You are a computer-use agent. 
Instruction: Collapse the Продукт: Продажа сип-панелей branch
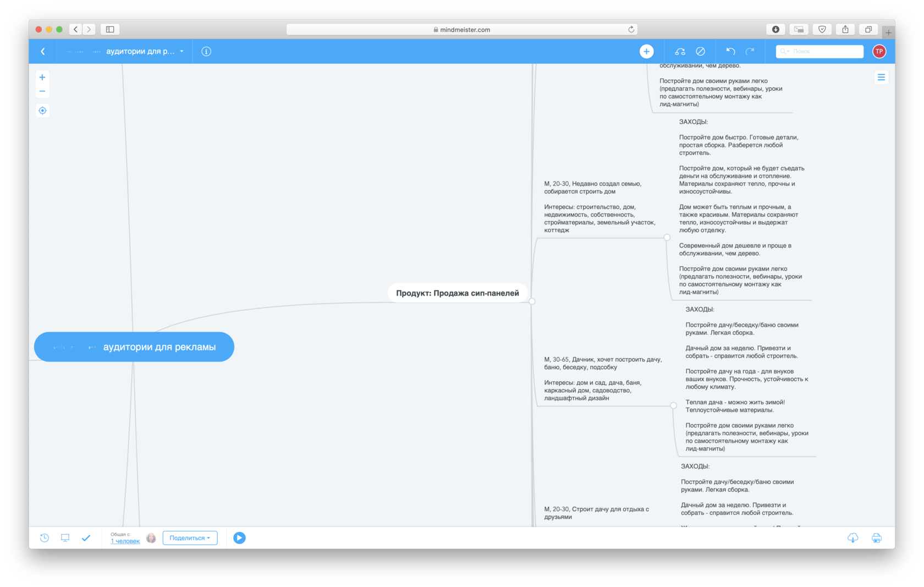(x=532, y=301)
